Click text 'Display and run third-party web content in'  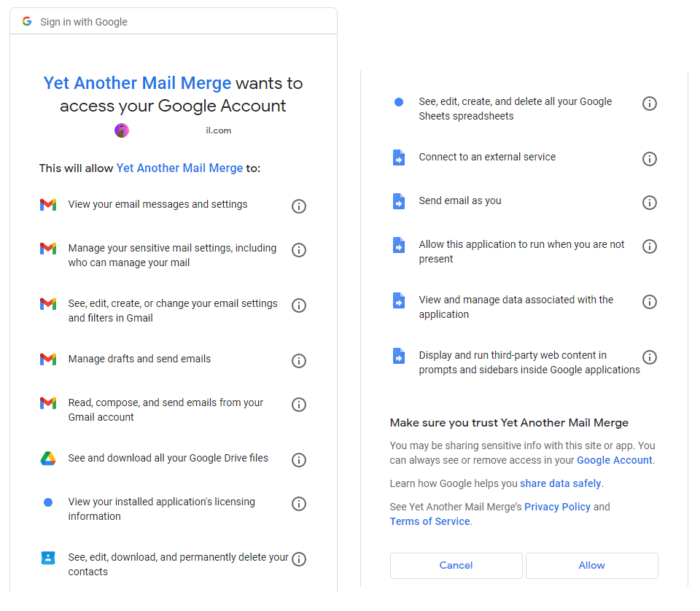513,355
